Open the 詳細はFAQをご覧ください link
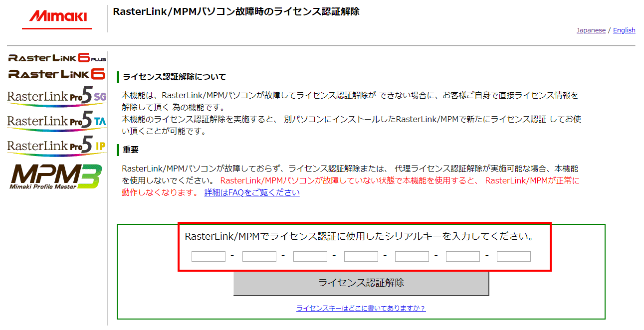The height and width of the screenshot is (330, 644). pos(252,193)
